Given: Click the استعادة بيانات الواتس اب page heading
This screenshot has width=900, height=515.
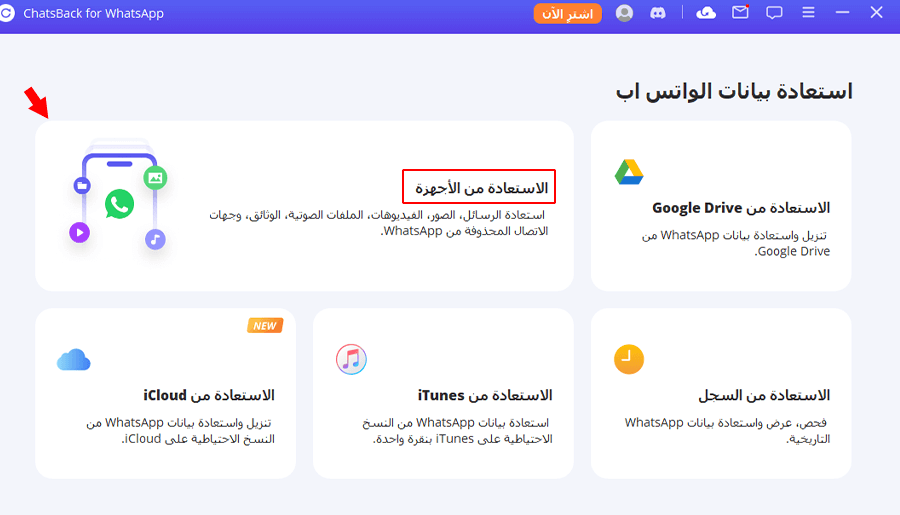Looking at the screenshot, I should (734, 91).
